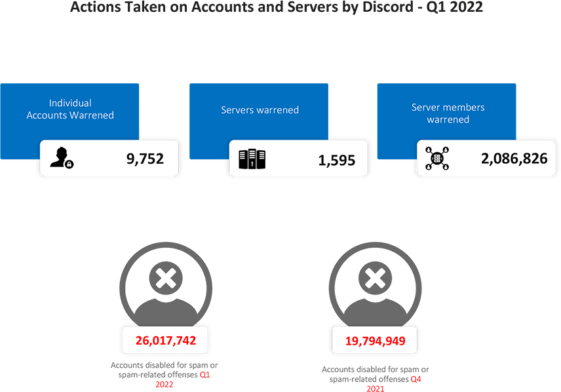Click the red 19,794,949 figure
The image size is (561, 392).
[x=375, y=341]
